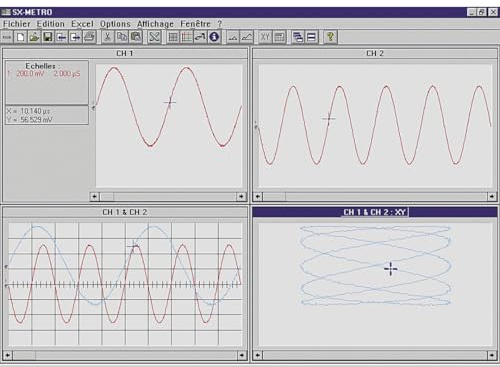Screen dimensions: 500x367
Task: Activate the CH 2 window title bar
Action: click(375, 53)
